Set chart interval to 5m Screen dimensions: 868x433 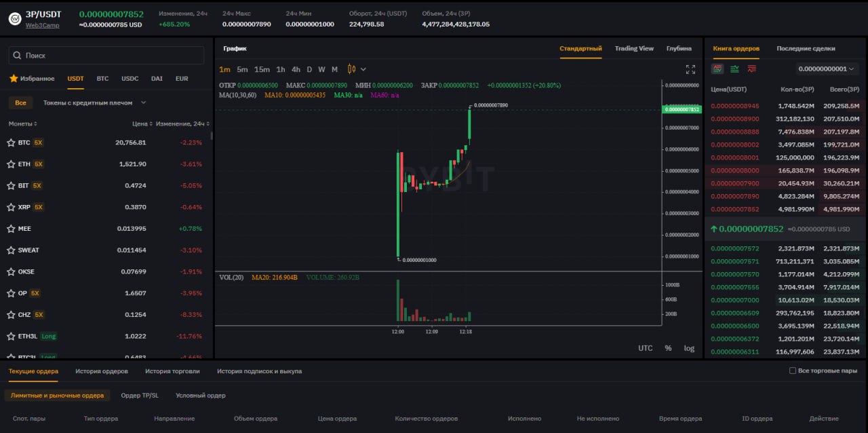coord(242,69)
